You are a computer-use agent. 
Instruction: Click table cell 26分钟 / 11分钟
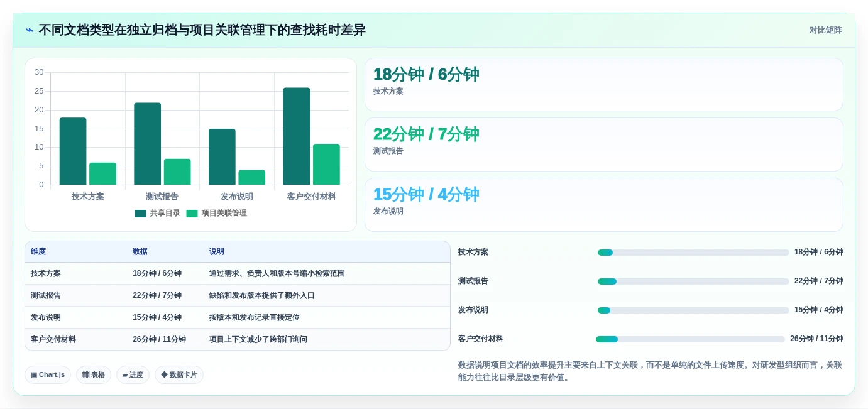[159, 339]
